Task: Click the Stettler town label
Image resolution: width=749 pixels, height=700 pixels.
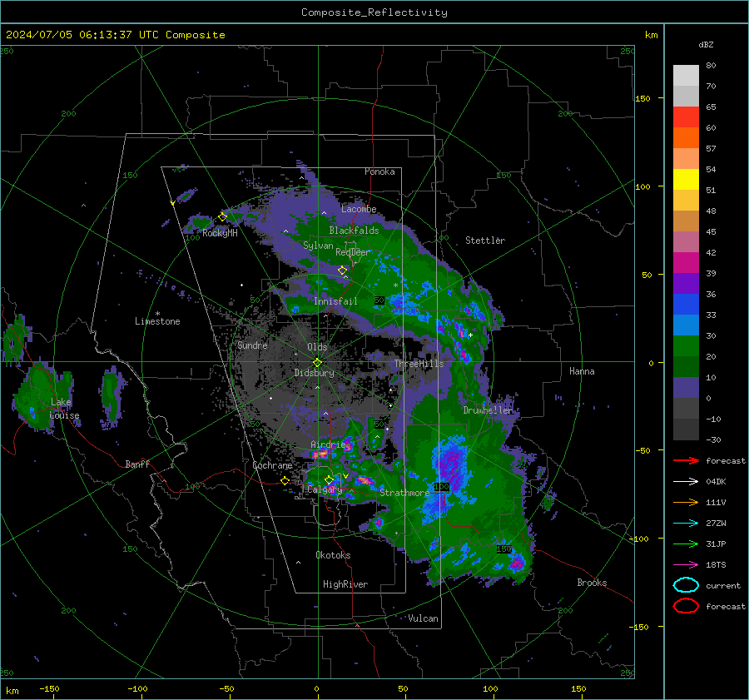Action: [485, 241]
